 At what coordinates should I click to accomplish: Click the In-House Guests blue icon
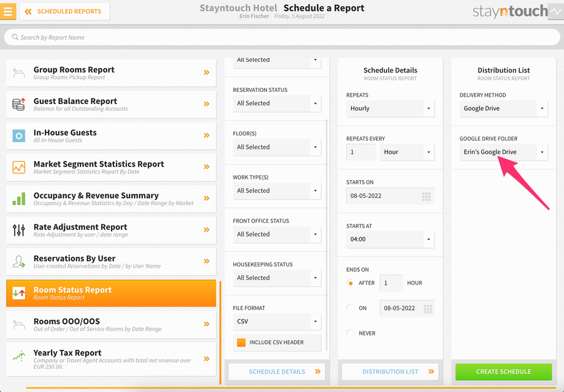coord(19,136)
